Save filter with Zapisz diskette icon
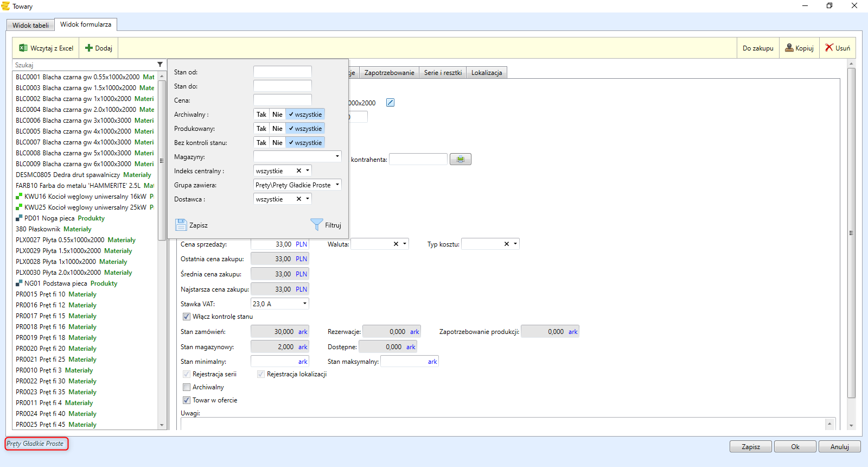The width and height of the screenshot is (868, 467). [x=181, y=225]
